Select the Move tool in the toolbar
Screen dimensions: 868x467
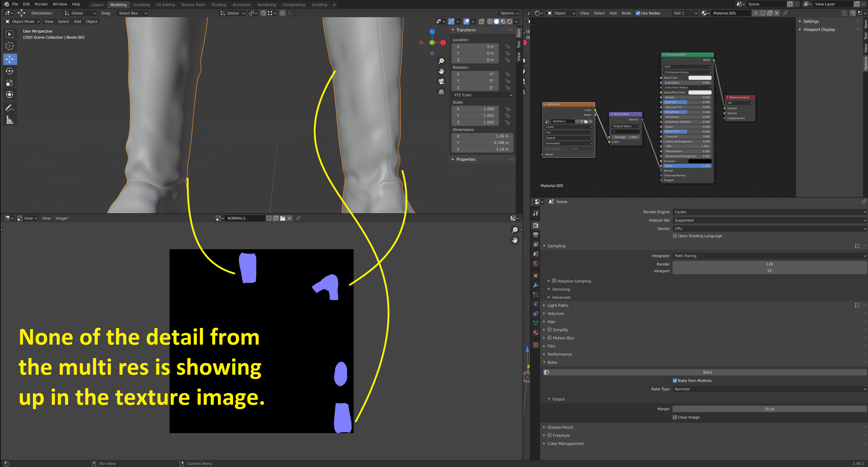(10, 59)
